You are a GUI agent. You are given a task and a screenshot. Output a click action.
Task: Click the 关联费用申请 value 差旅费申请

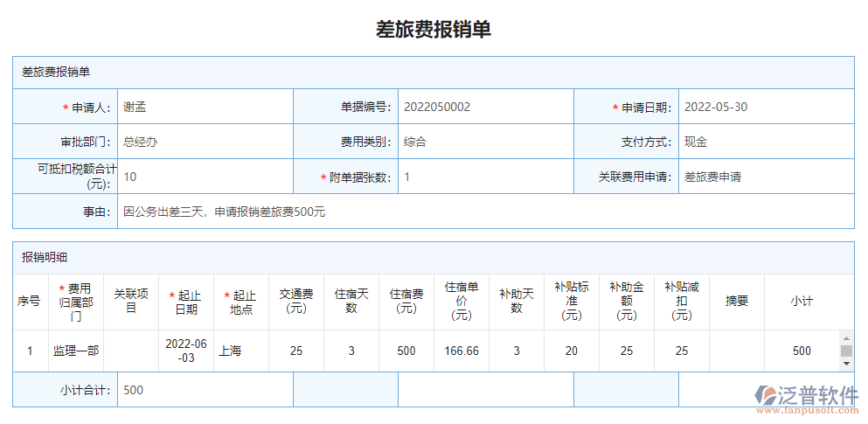(765, 177)
